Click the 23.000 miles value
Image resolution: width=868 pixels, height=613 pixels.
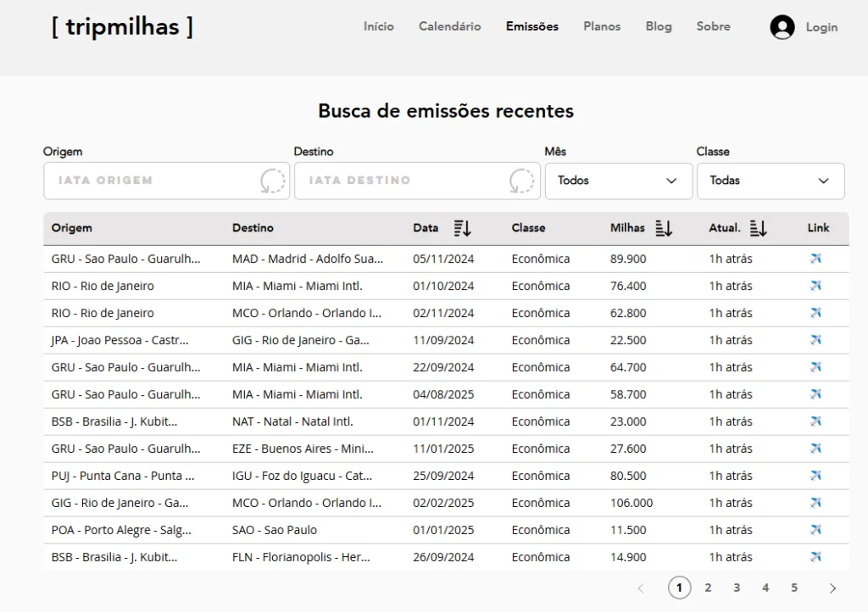click(628, 421)
